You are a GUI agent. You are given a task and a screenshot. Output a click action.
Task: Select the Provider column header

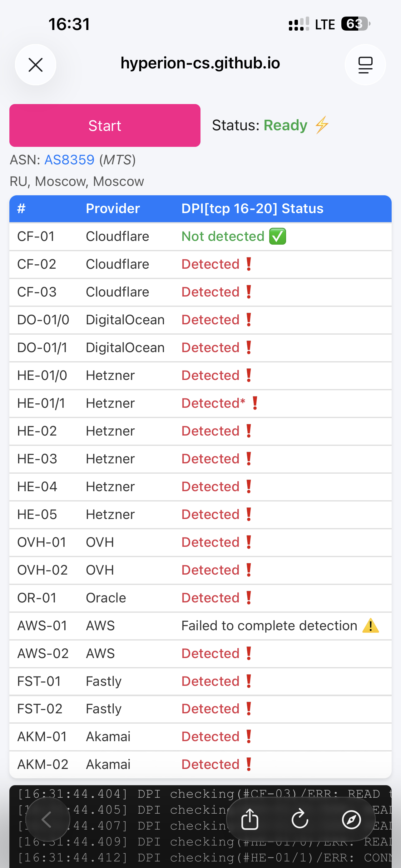113,209
